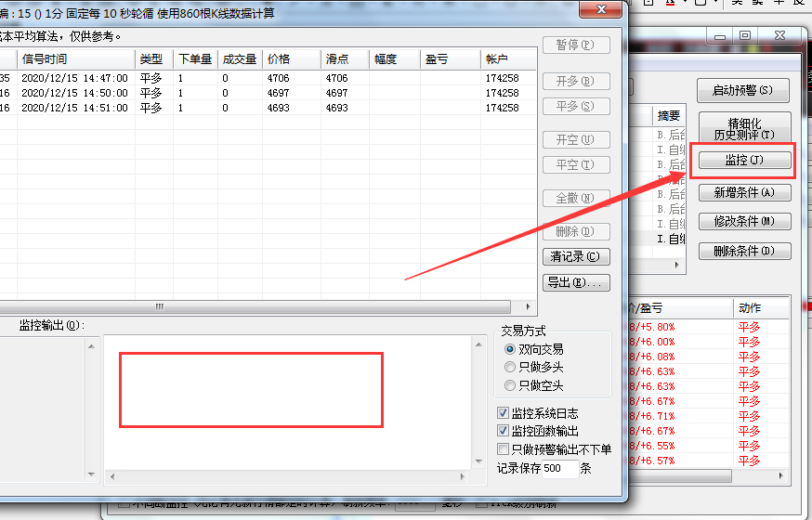Click price cell 4706 in first row
Viewport: 812px width, 520px height.
[x=278, y=78]
